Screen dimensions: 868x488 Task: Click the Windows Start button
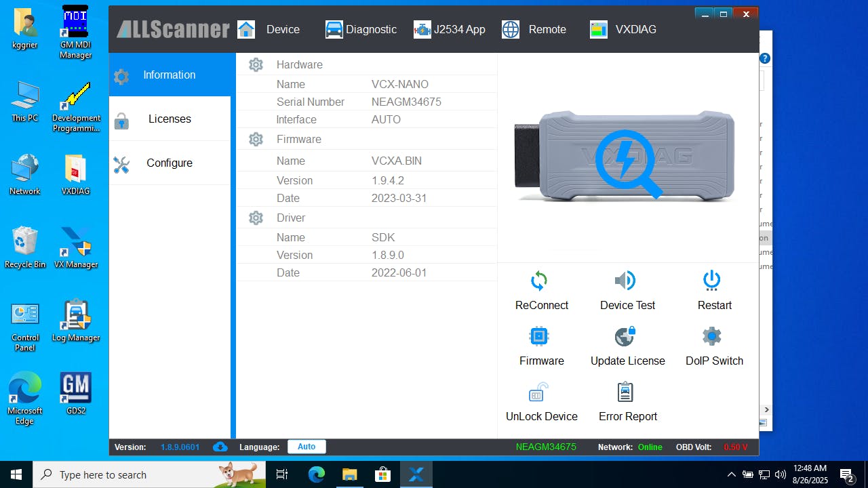(16, 474)
